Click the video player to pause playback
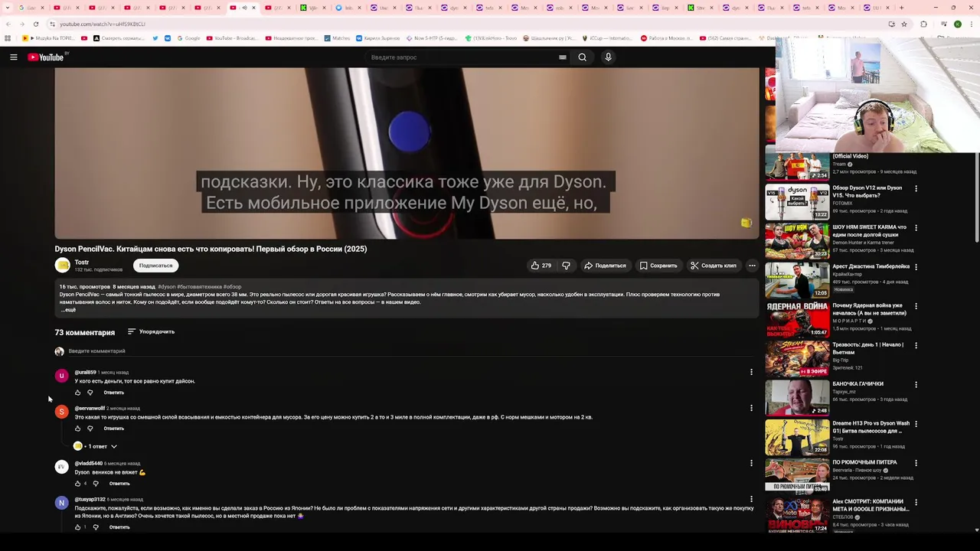The height and width of the screenshot is (551, 980). pos(407,153)
